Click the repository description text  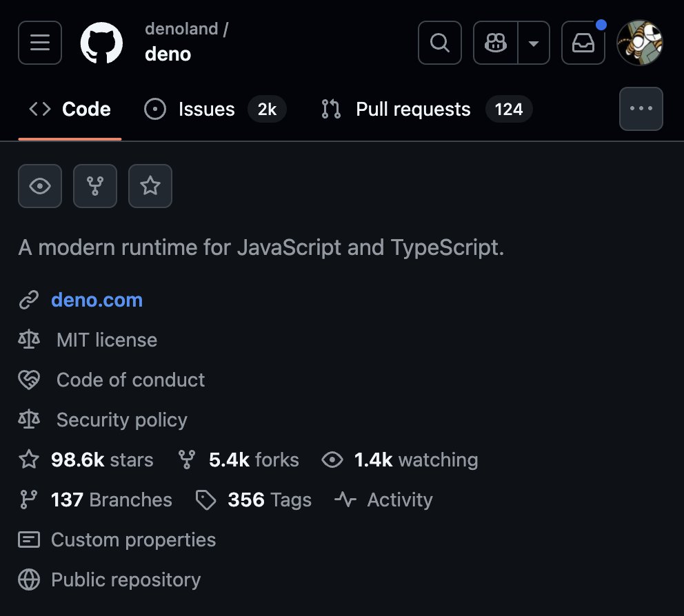[261, 247]
